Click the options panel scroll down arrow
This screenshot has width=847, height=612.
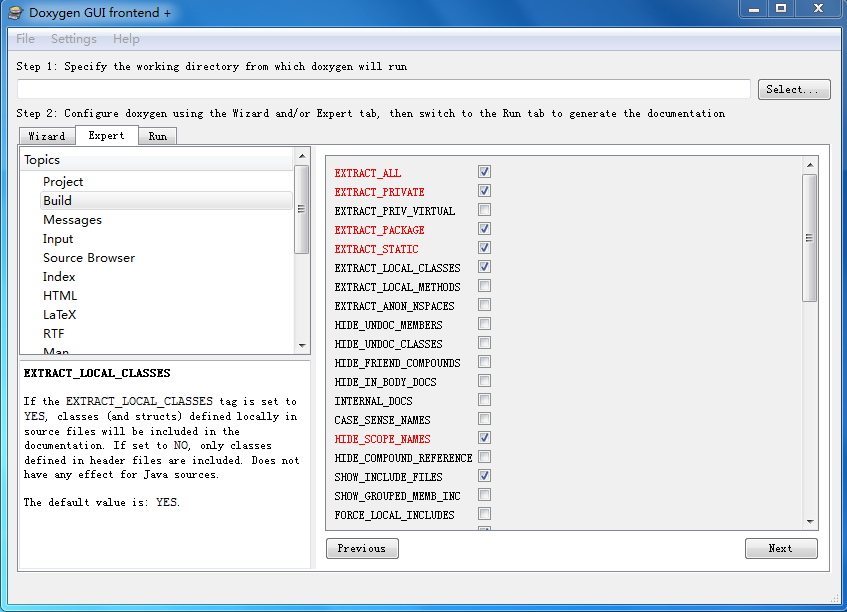point(810,521)
